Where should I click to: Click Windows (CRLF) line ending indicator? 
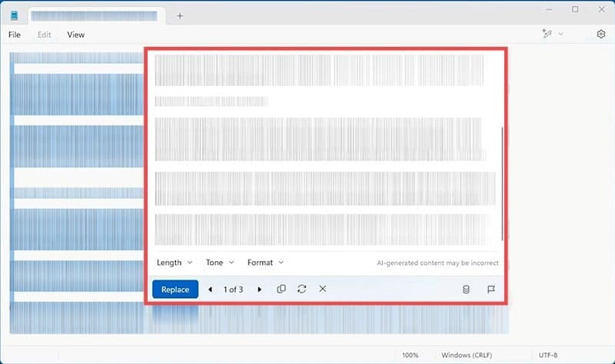(x=467, y=355)
